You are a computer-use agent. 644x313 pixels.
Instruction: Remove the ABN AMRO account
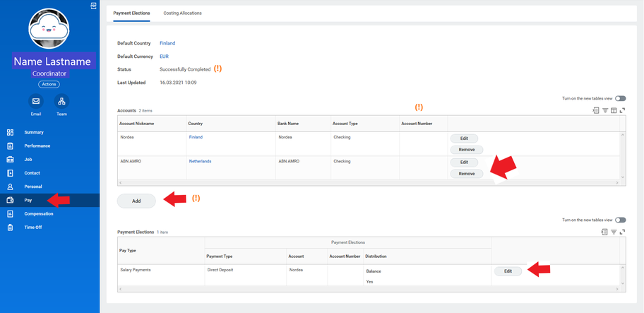pos(466,174)
